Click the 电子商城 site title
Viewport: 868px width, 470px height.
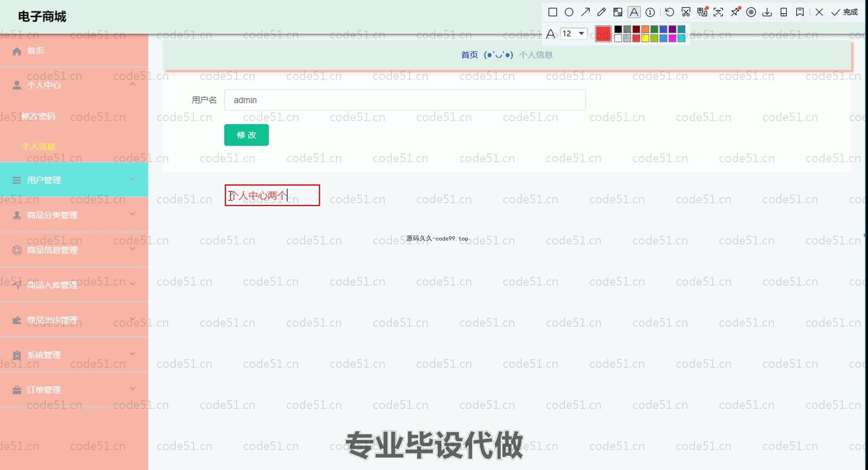[42, 16]
